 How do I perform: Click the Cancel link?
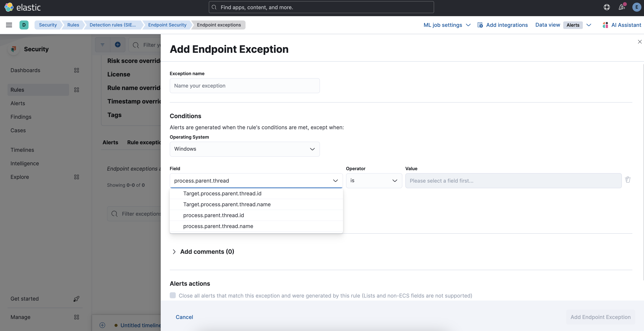184,317
